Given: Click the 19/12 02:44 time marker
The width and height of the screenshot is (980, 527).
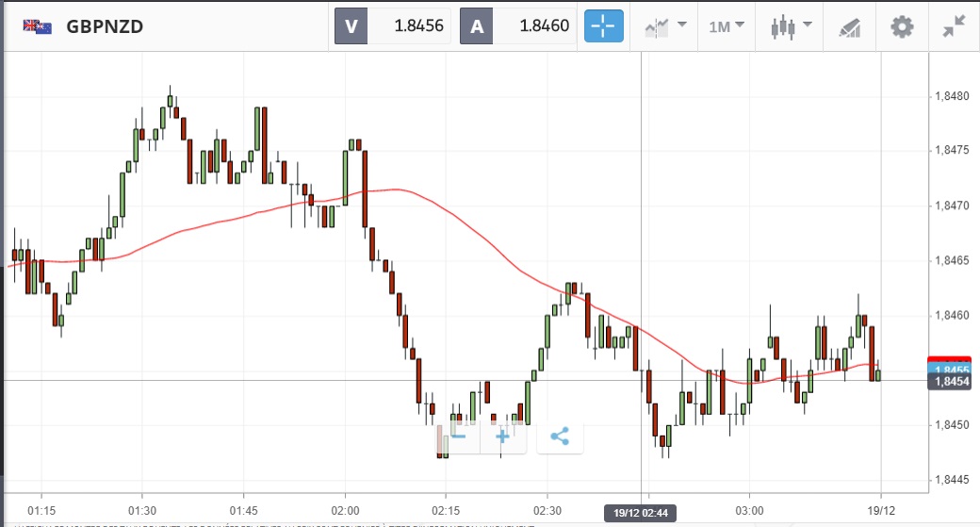Looking at the screenshot, I should click(641, 513).
